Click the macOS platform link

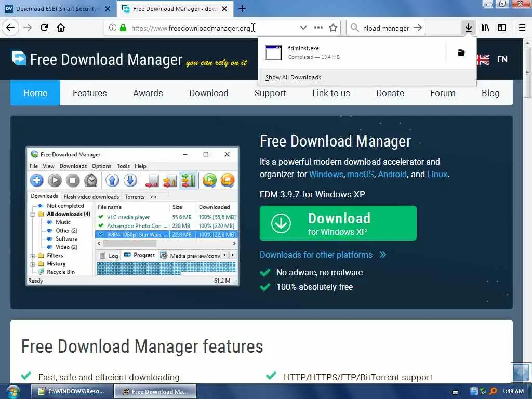click(360, 174)
